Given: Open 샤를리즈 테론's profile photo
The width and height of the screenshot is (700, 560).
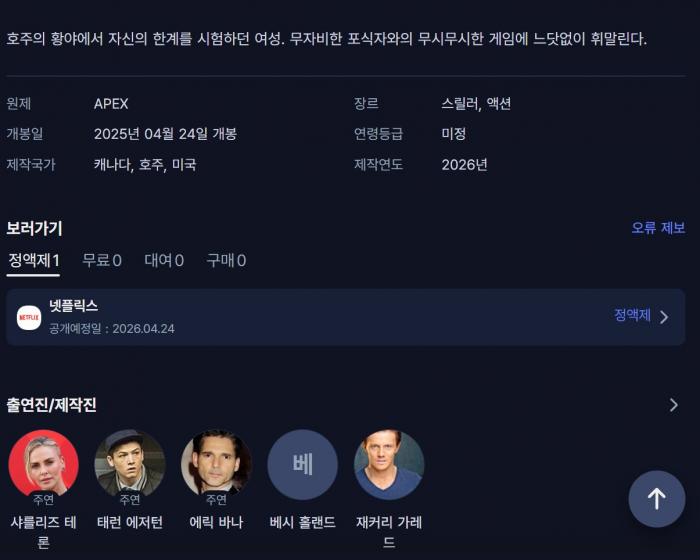Looking at the screenshot, I should [x=43, y=465].
